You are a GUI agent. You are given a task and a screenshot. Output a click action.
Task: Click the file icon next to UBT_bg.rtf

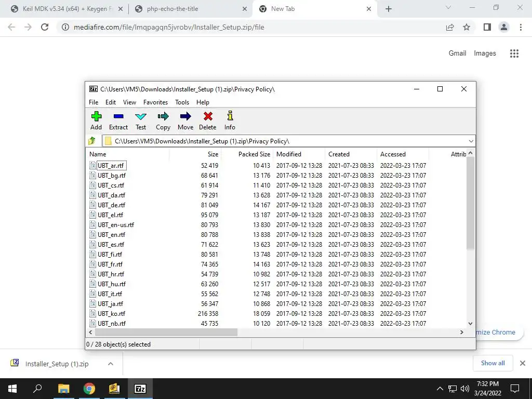coord(92,176)
